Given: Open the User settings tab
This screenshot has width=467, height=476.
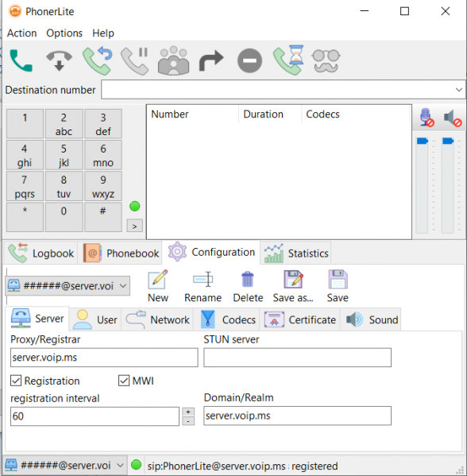Looking at the screenshot, I should (x=95, y=319).
